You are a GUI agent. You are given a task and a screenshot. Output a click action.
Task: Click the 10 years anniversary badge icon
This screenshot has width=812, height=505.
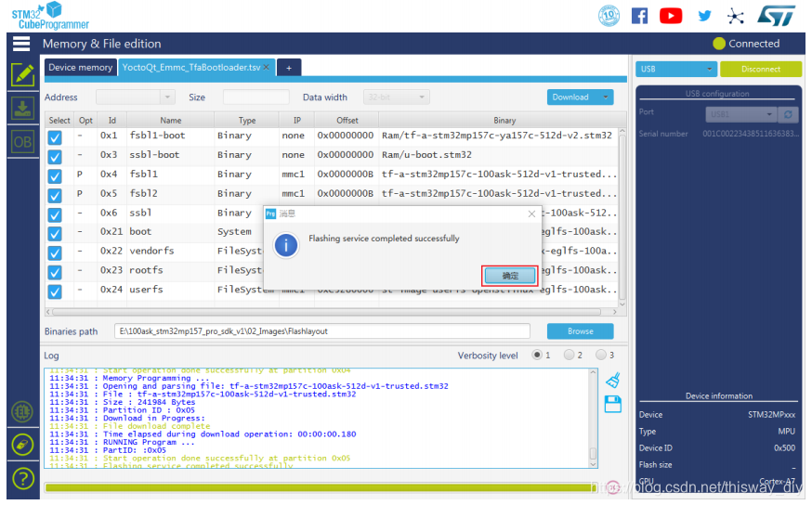(609, 16)
